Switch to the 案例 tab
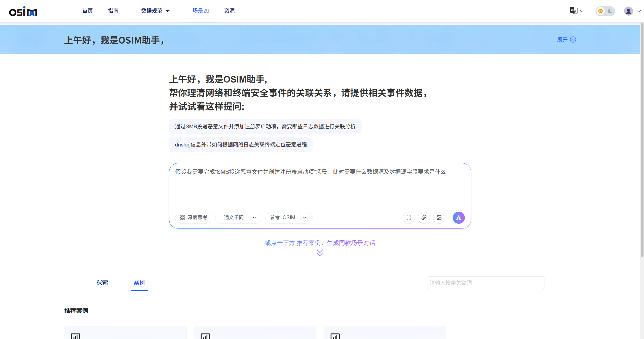 click(139, 282)
